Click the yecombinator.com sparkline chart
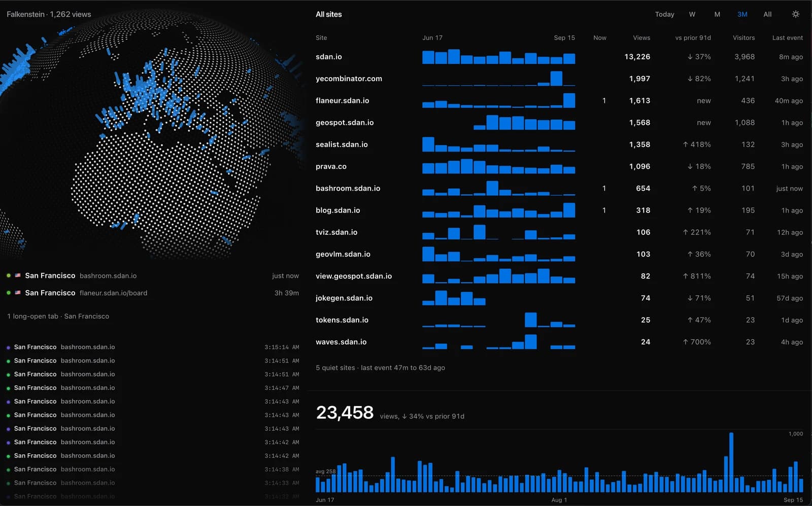Screen dimensions: 812x506 click(498, 79)
